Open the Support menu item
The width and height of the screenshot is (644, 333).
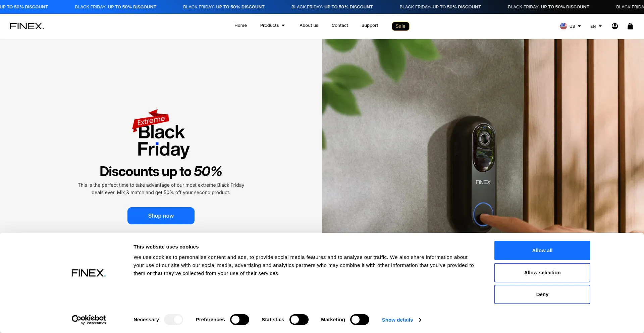click(370, 25)
